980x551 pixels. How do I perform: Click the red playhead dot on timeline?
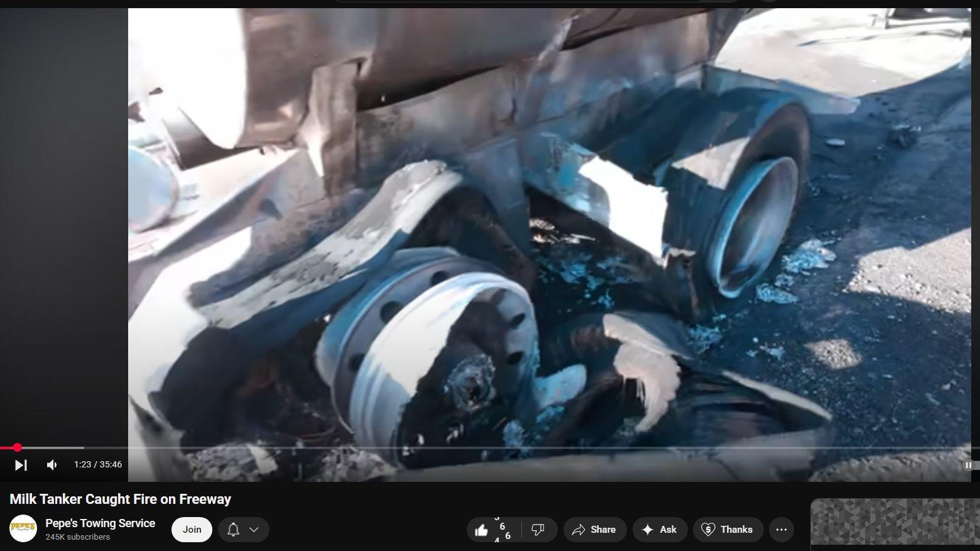pyautogui.click(x=18, y=447)
